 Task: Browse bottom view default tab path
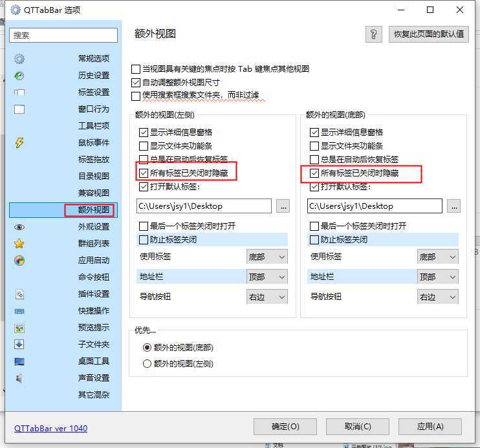[454, 206]
